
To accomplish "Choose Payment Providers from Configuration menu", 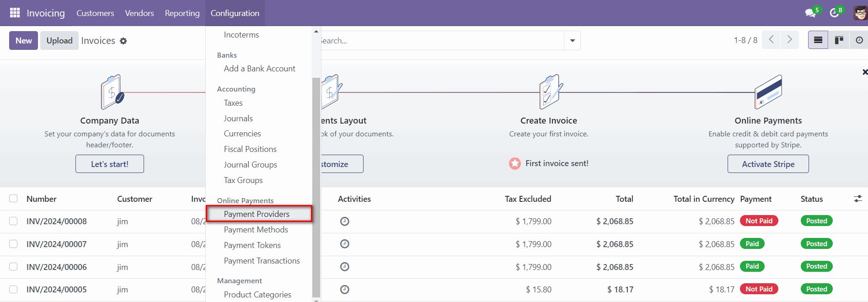I will 257,214.
